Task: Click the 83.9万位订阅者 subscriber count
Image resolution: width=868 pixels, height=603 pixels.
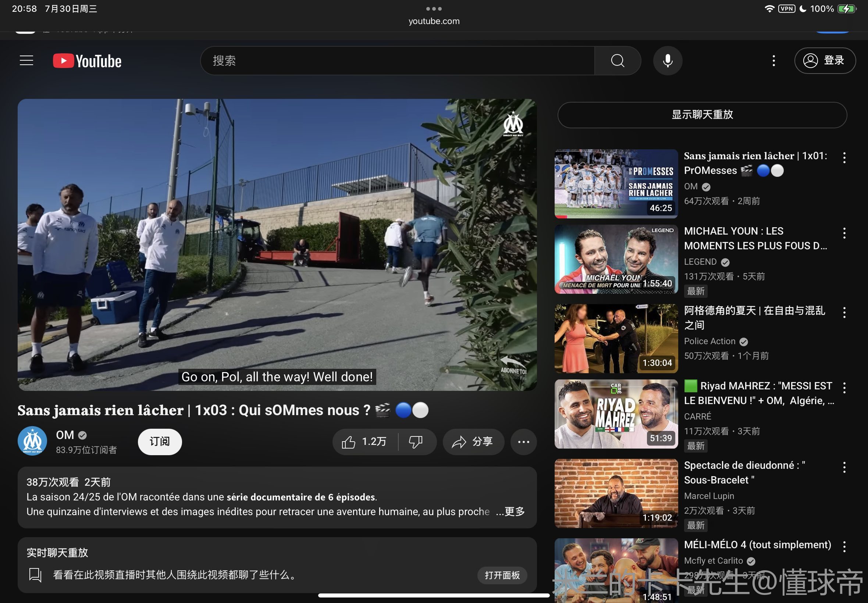Action: click(86, 450)
